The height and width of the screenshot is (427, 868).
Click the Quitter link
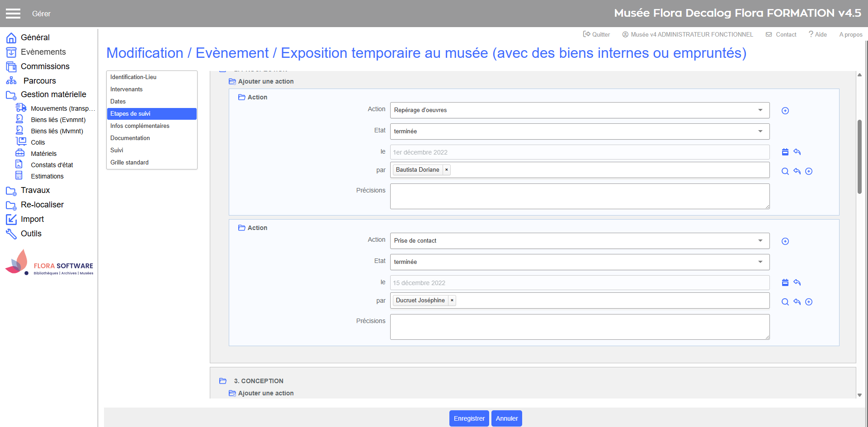pos(596,35)
